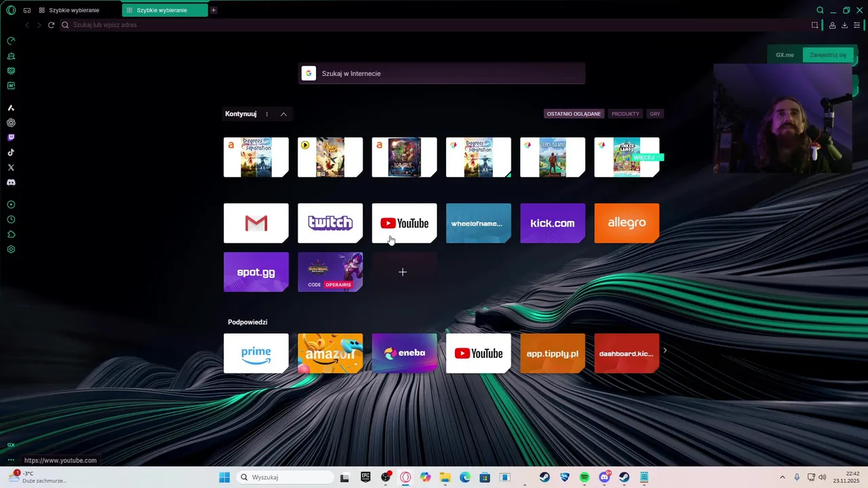Open the dashboard.kic... suggestion tile
The height and width of the screenshot is (488, 868).
click(627, 353)
